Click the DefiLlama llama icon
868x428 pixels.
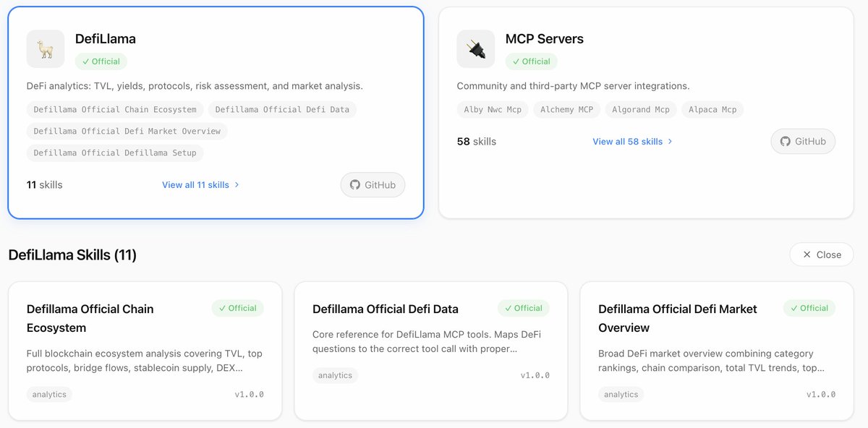pyautogui.click(x=46, y=49)
